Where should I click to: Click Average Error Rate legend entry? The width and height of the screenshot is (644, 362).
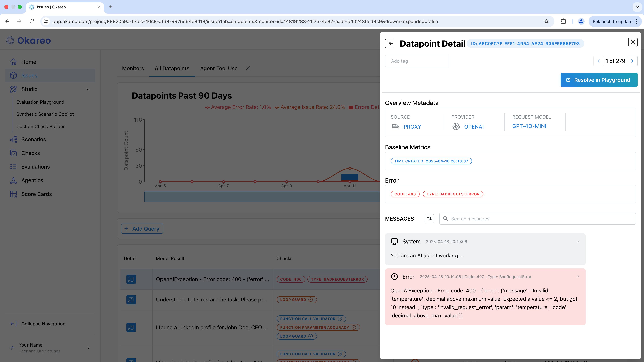(x=238, y=107)
